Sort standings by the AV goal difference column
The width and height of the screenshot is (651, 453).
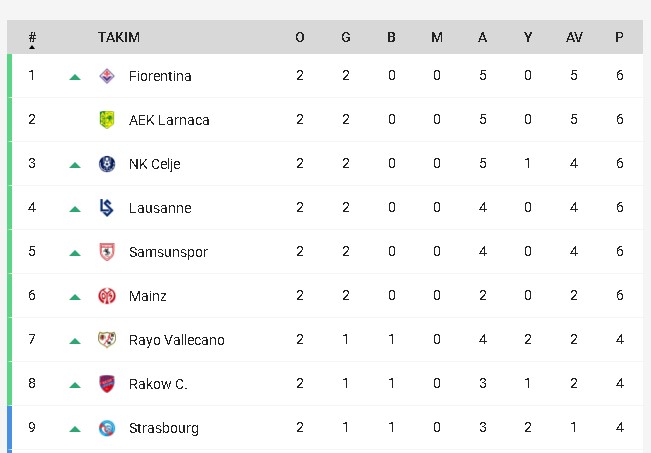pos(574,38)
